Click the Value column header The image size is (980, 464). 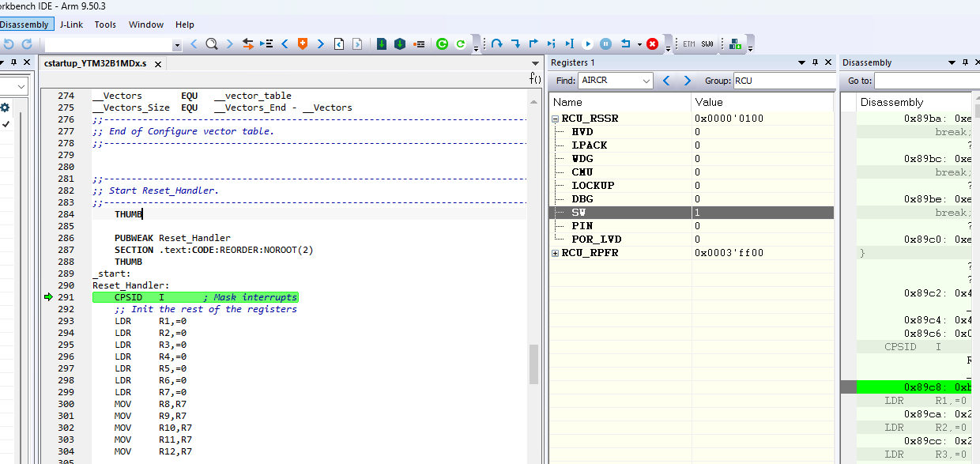(x=763, y=102)
